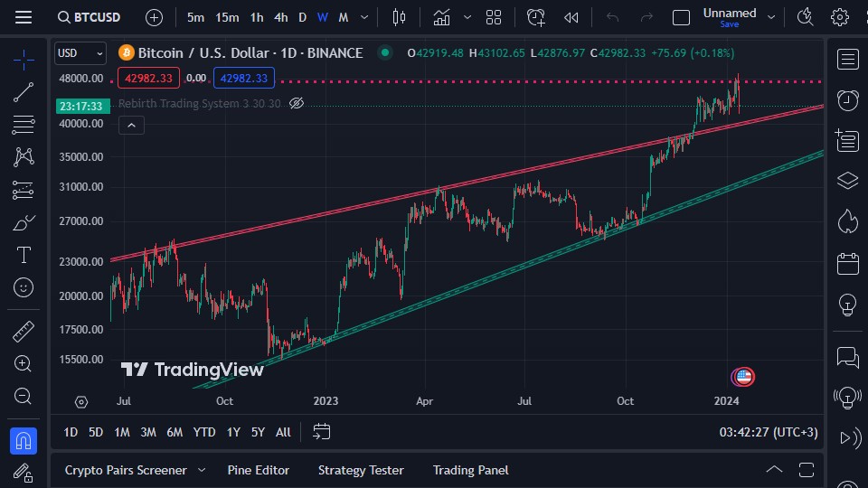Select the ruler measure tool
This screenshot has height=488, width=868.
point(24,332)
